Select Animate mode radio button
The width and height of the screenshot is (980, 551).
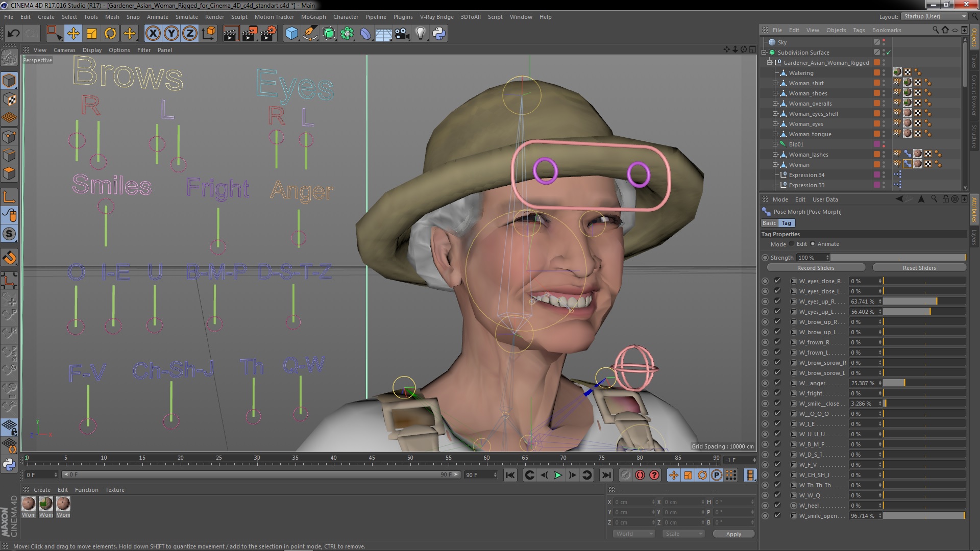813,244
